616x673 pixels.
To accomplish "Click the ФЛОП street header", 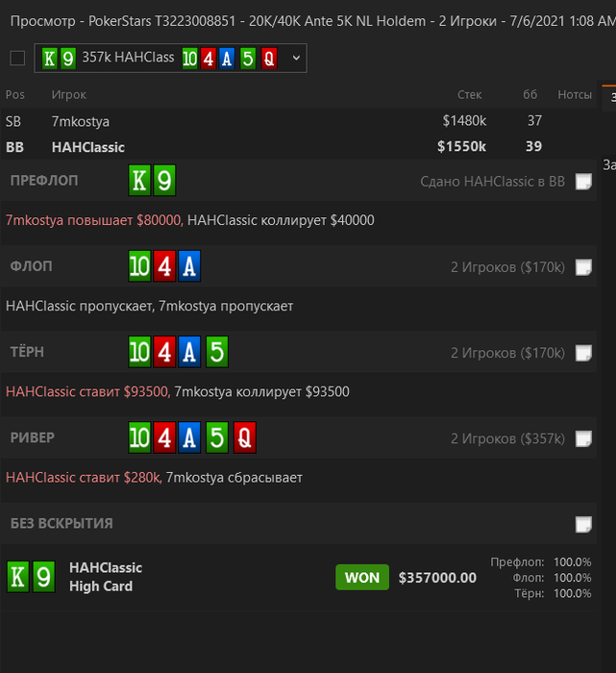I will tap(32, 266).
